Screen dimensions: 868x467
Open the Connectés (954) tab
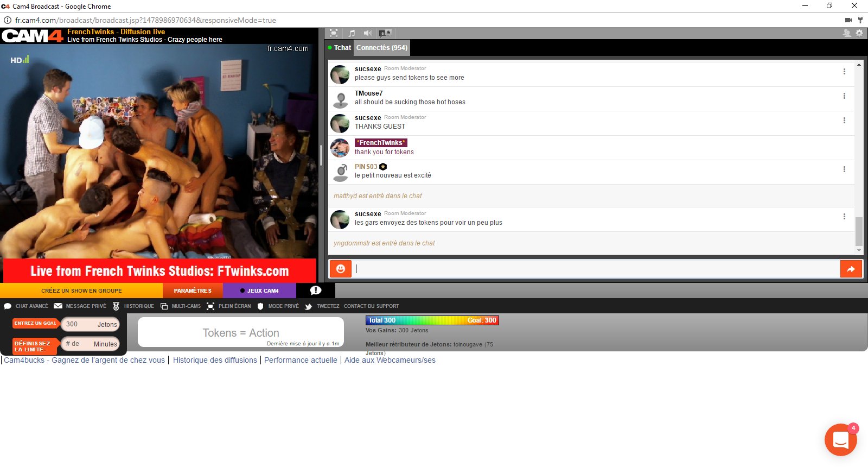pos(382,48)
